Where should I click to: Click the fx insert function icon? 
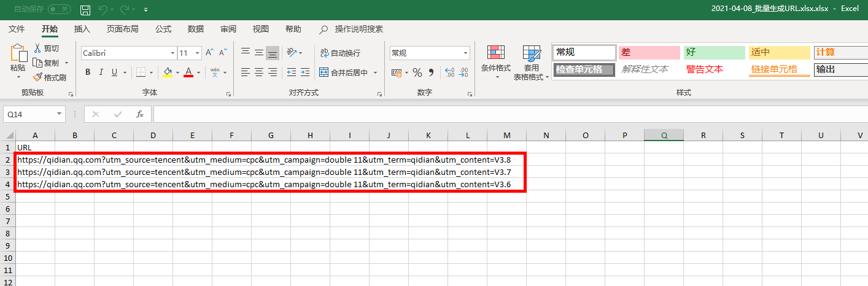click(140, 114)
